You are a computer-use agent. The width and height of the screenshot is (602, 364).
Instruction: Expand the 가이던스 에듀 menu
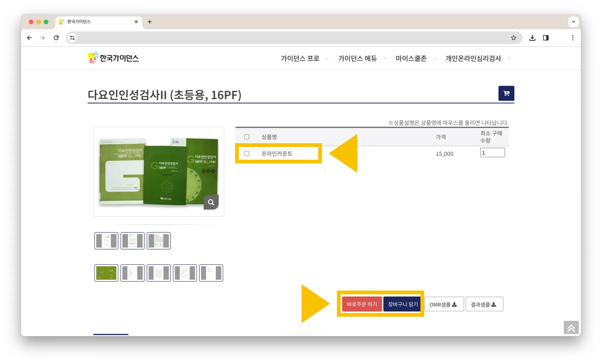click(357, 58)
